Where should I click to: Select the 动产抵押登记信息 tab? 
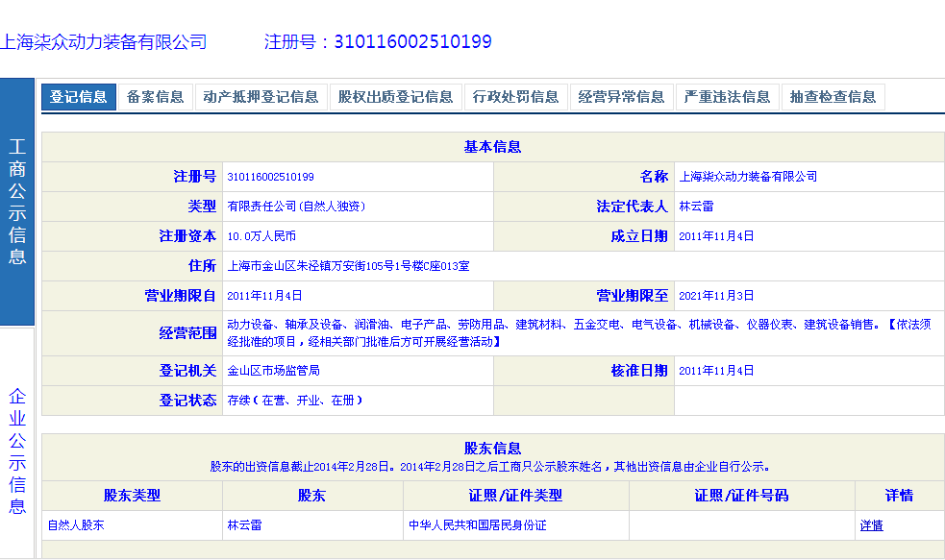pos(261,97)
